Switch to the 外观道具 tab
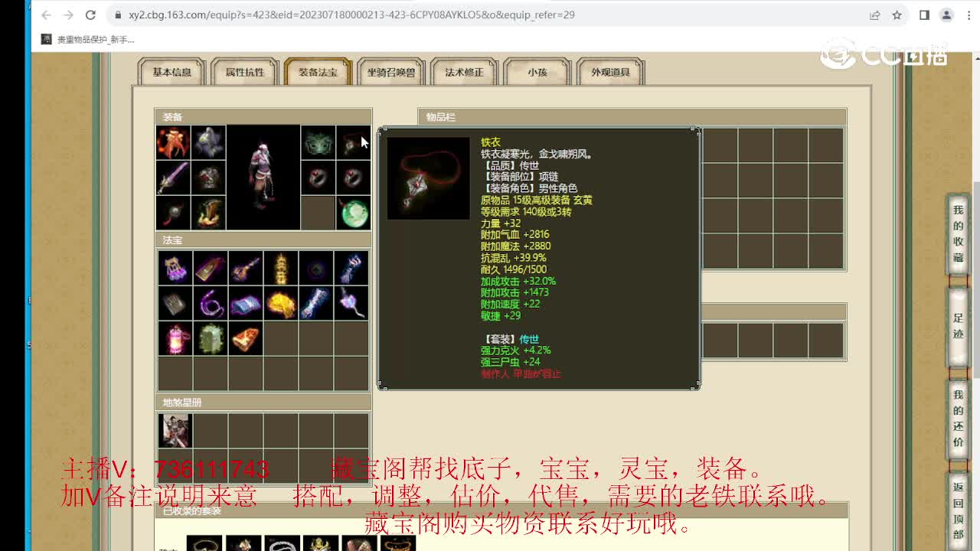 [x=610, y=72]
